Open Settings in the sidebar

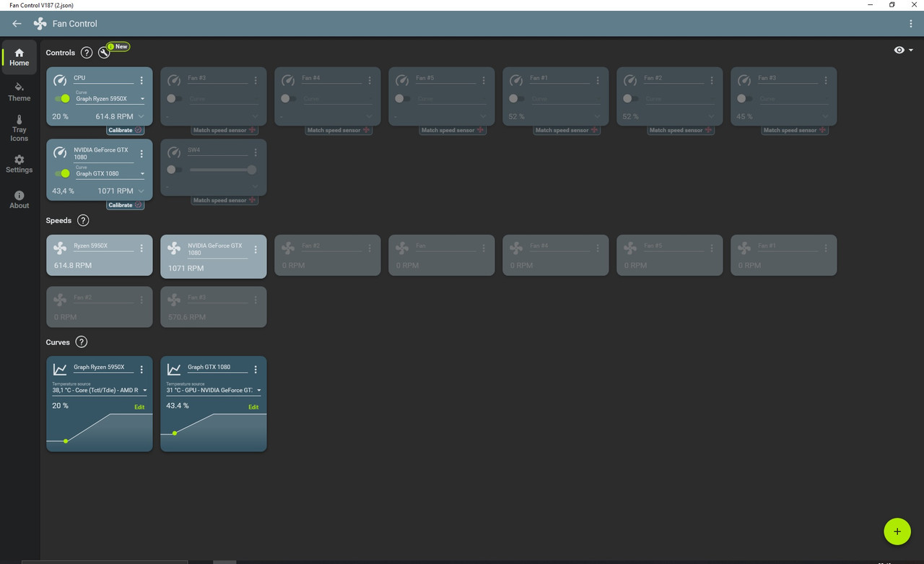tap(19, 164)
